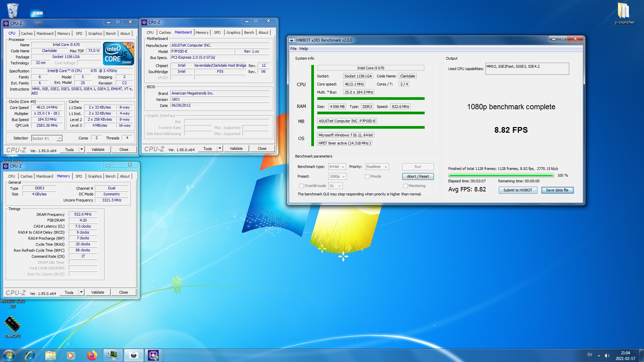Screen dimensions: 644x362
Task: Click Submit to HWBOT button
Action: [518, 190]
